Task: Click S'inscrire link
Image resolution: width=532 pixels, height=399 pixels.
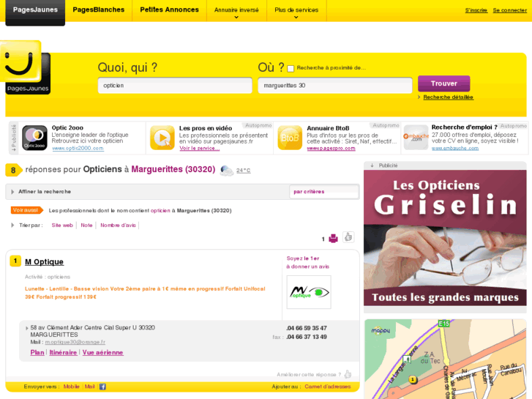Action: (476, 10)
